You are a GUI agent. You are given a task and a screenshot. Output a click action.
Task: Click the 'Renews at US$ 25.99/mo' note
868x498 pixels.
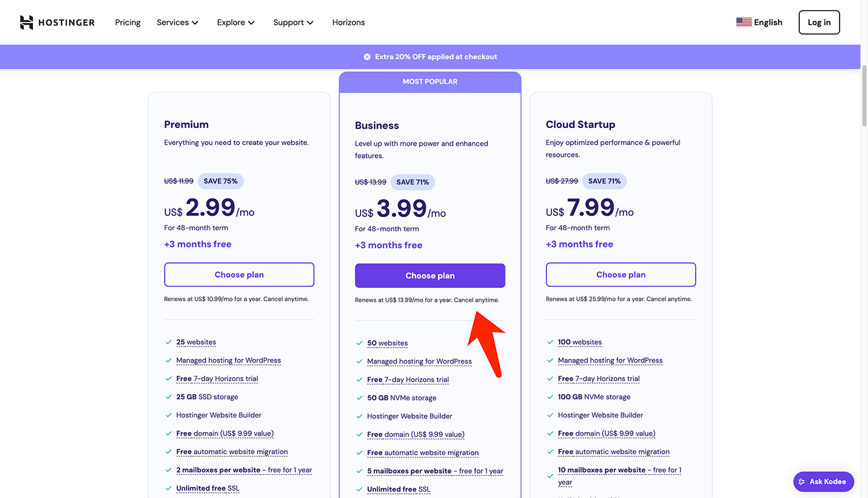point(619,300)
